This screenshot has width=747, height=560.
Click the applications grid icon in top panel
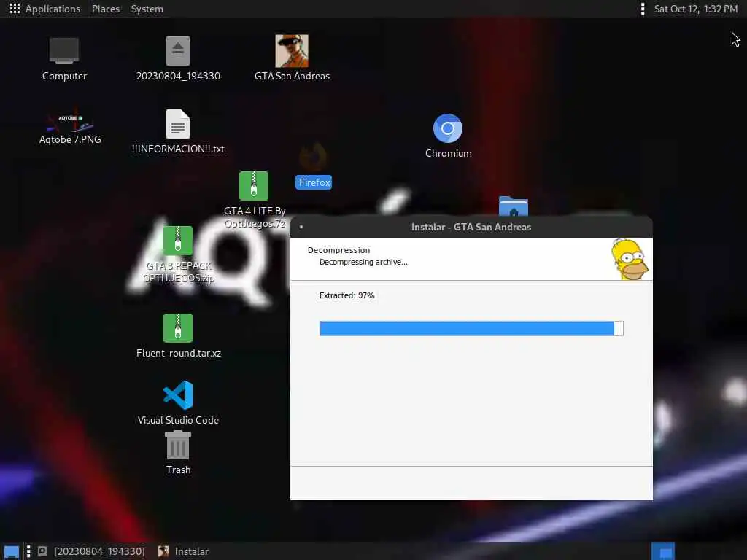coord(15,9)
